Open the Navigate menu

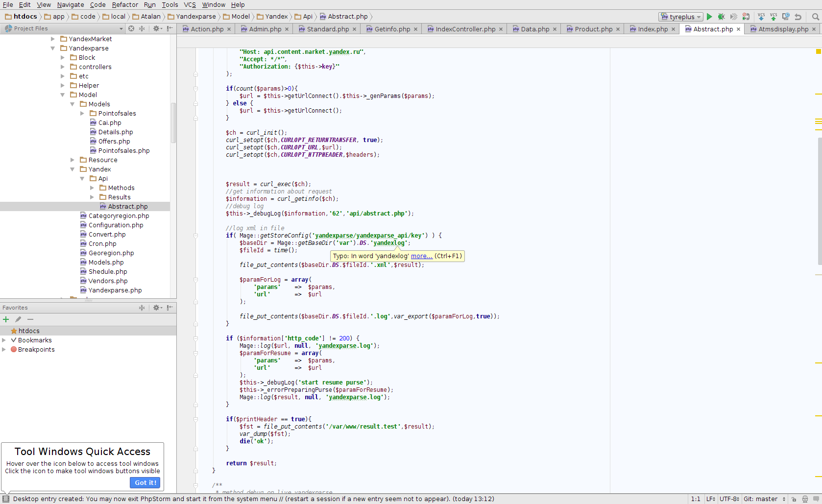click(x=71, y=4)
